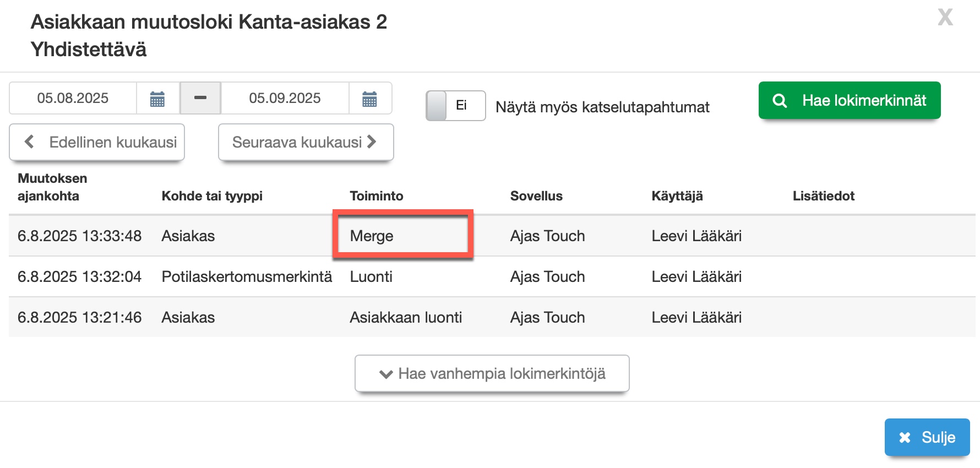Image resolution: width=980 pixels, height=468 pixels.
Task: Toggle the 'Näytä myös katselutapahtumat' switch
Action: tap(455, 106)
